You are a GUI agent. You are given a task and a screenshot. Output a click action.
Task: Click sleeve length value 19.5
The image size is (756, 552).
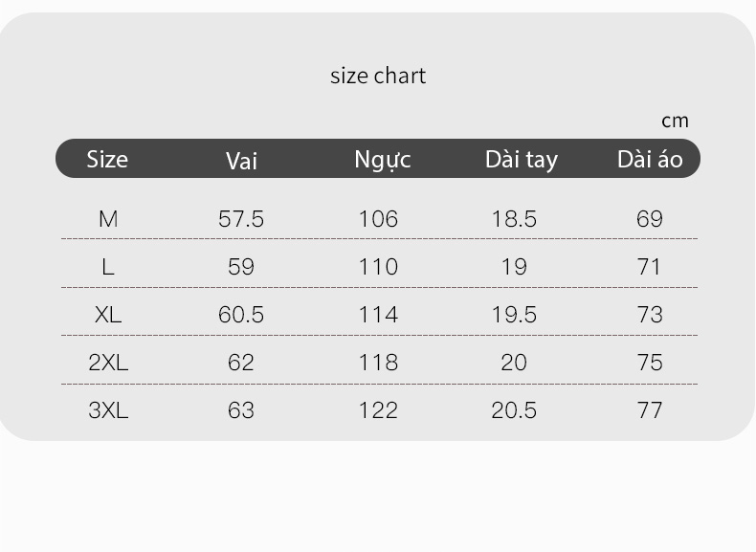[514, 315]
